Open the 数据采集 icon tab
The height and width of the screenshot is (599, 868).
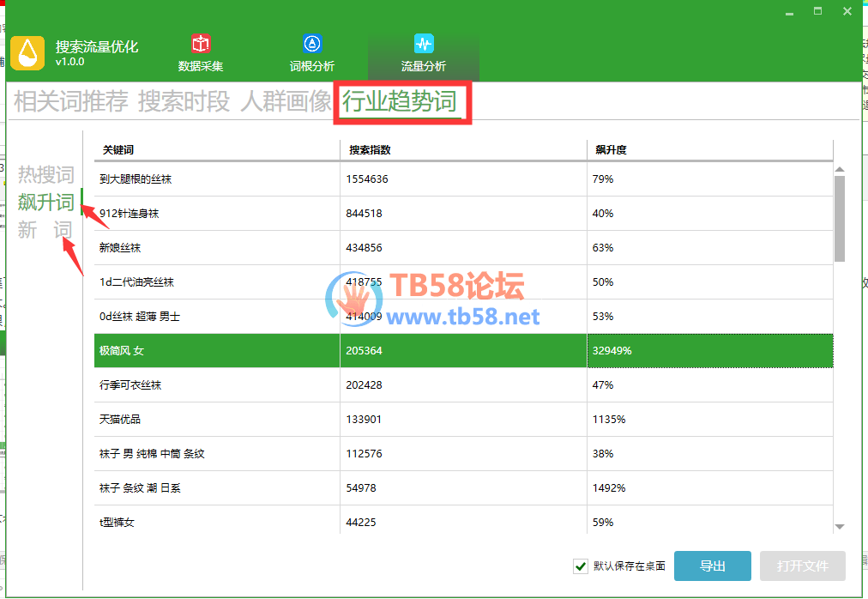201,54
